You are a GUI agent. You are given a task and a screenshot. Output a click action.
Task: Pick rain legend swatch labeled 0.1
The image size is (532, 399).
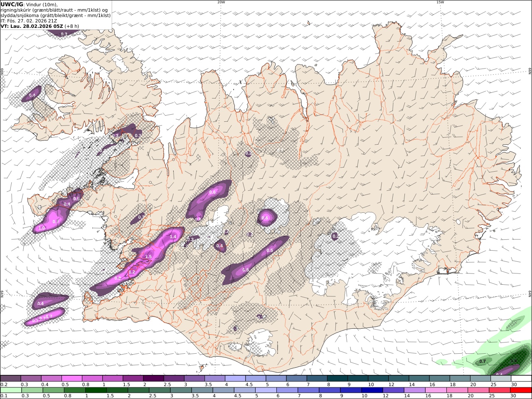tap(11, 390)
